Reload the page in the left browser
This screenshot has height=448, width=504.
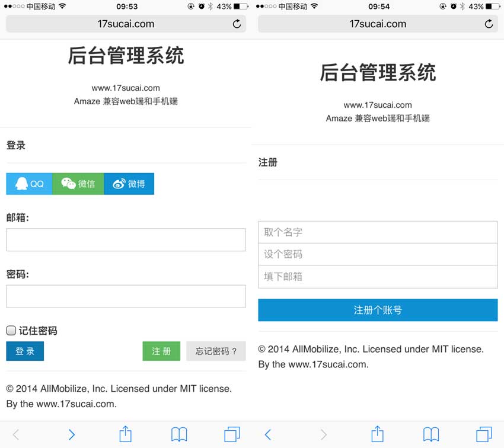pyautogui.click(x=237, y=24)
